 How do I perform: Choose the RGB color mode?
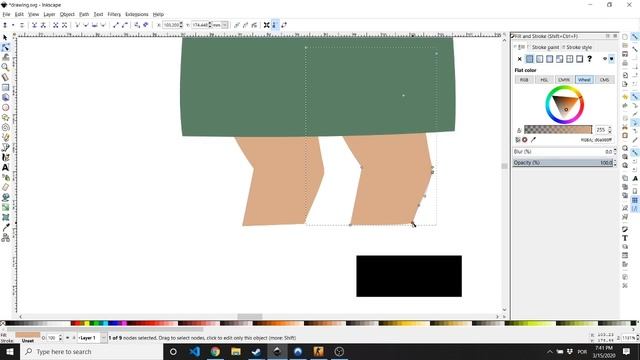click(524, 80)
